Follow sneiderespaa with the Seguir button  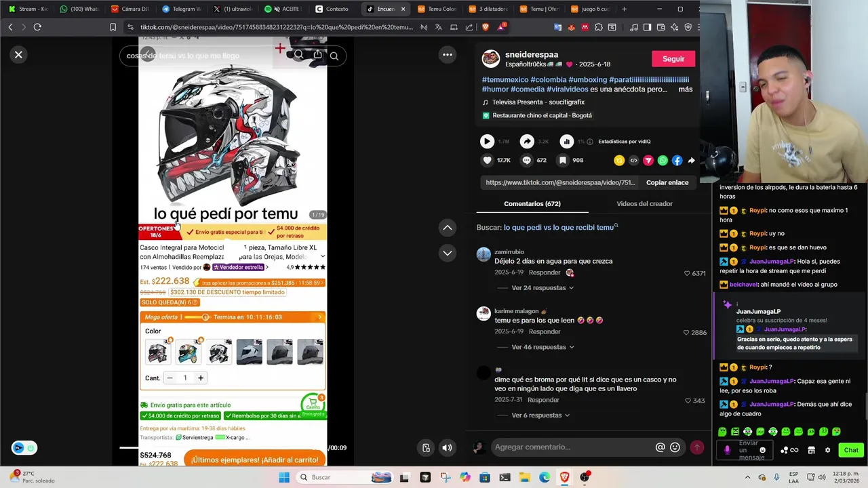[673, 59]
